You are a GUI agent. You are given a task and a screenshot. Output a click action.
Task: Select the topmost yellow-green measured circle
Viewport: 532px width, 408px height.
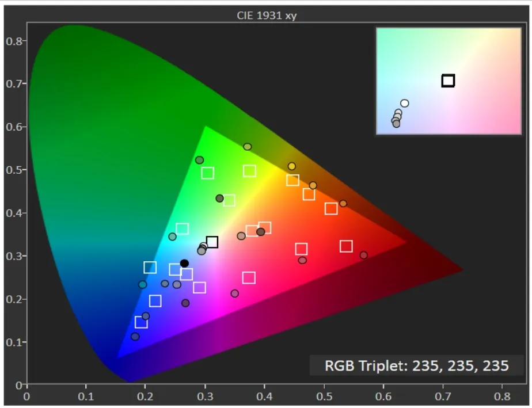point(248,147)
